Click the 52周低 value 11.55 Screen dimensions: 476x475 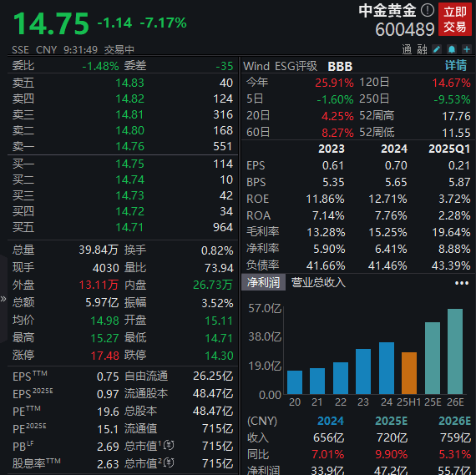456,133
